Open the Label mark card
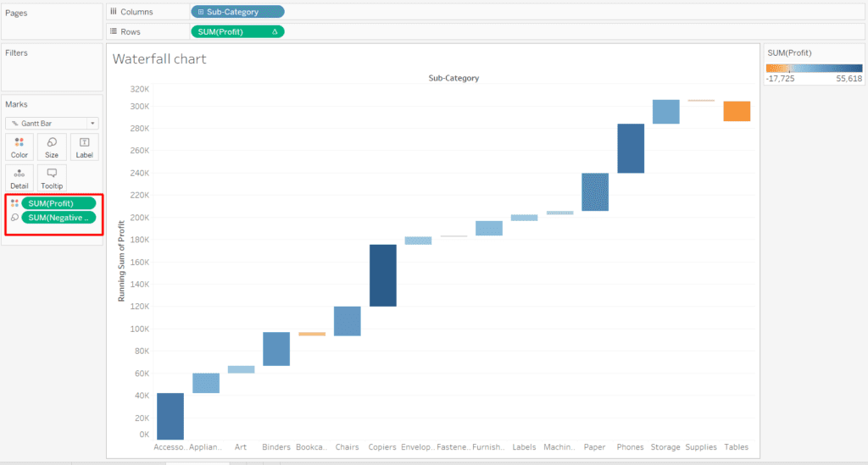Image resolution: width=868 pixels, height=465 pixels. click(84, 147)
